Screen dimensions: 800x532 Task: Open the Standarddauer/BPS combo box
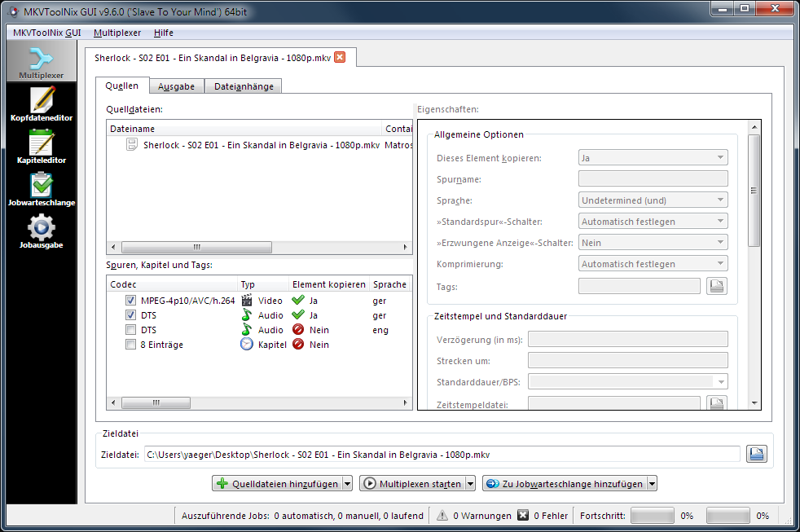click(x=628, y=381)
